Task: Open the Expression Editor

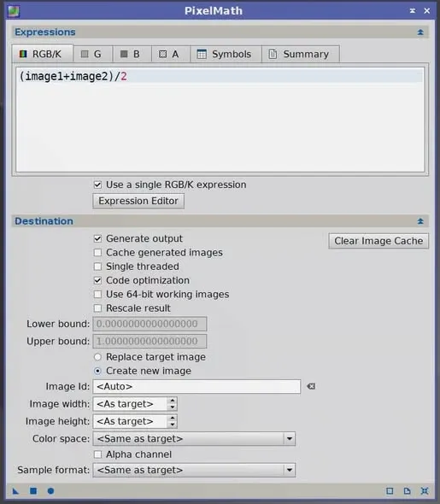Action: click(x=138, y=201)
